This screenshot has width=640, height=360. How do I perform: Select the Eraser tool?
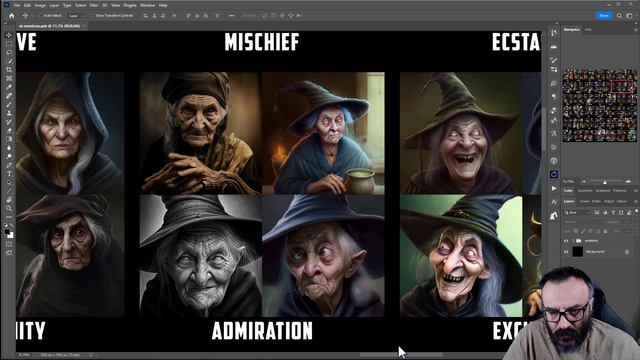(9, 130)
